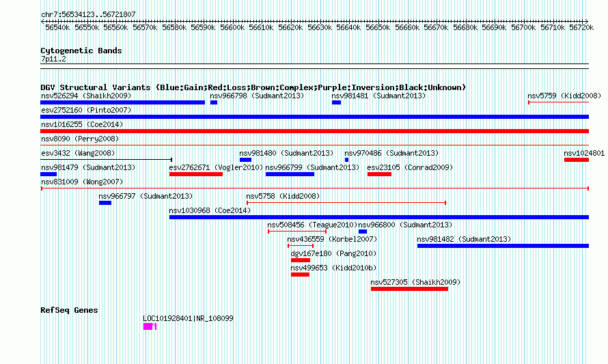This screenshot has width=608, height=364.
Task: Select the esv23105 (Conrad2009) red bar
Action: pos(379,174)
